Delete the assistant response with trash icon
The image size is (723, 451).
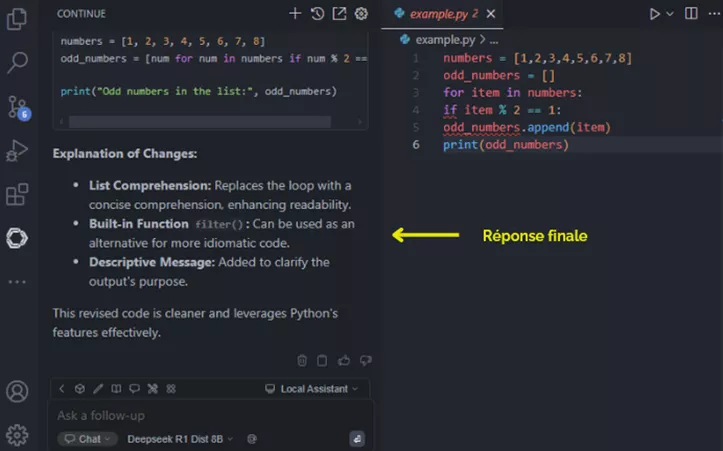tap(303, 360)
